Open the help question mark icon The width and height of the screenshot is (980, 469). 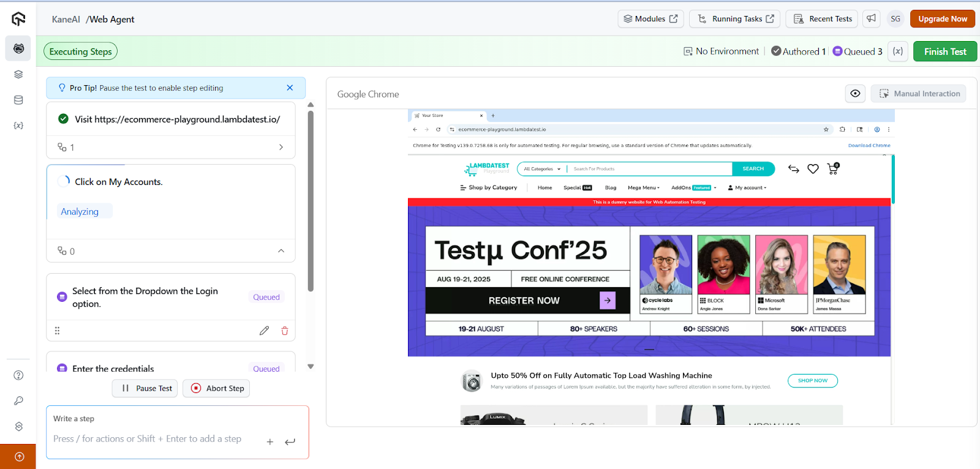18,375
